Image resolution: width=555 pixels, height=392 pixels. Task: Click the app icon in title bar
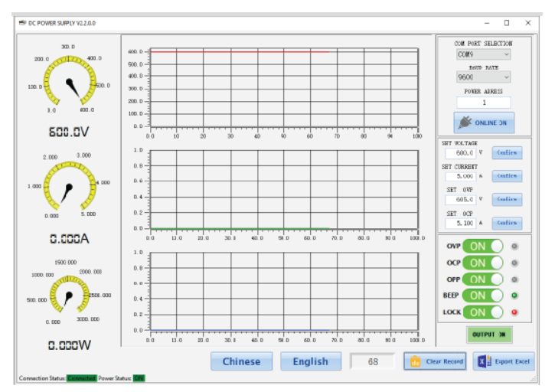22,23
